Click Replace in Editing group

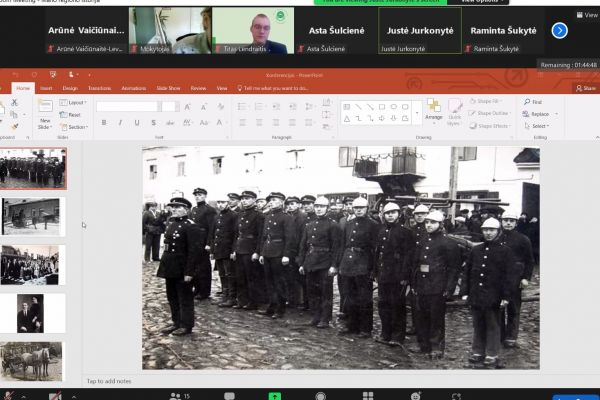[536, 114]
